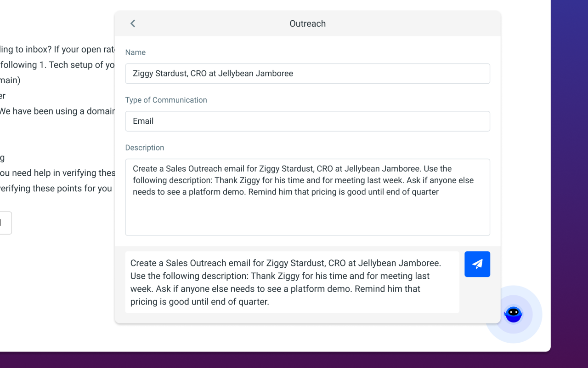Click the Outreach panel title

point(308,23)
